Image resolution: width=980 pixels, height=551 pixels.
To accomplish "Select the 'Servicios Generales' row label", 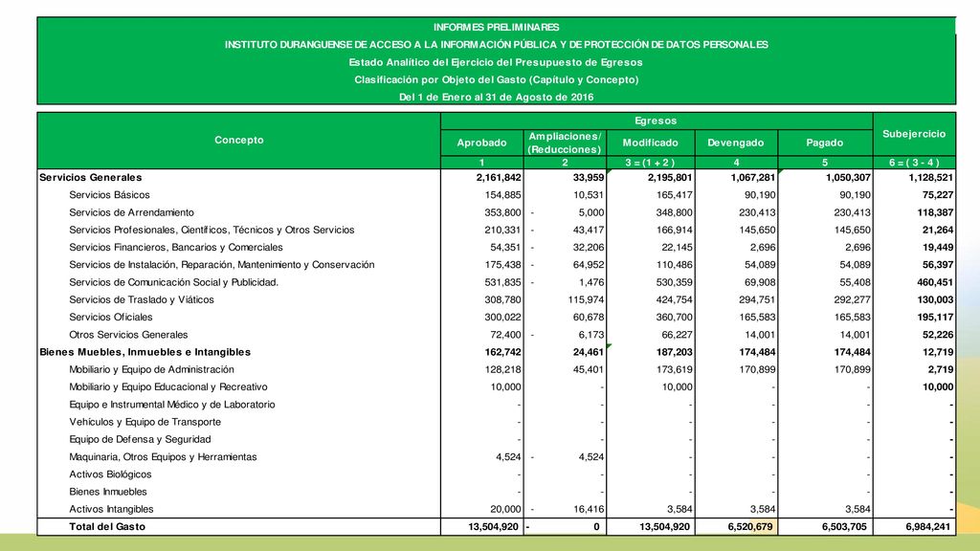I will pyautogui.click(x=91, y=177).
